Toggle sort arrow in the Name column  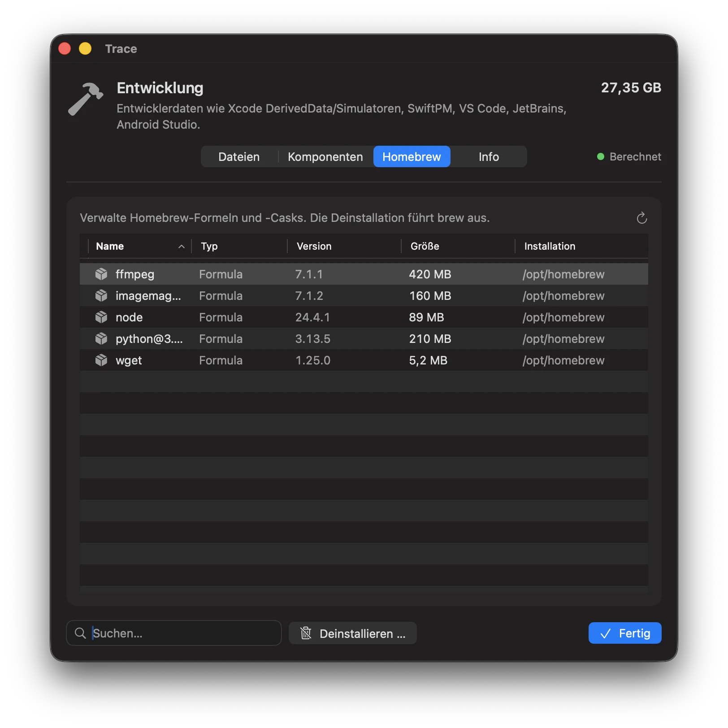182,247
